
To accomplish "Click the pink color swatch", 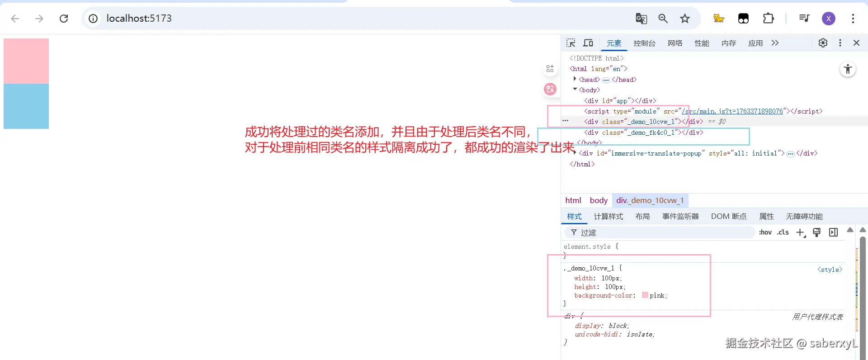I will (x=645, y=295).
